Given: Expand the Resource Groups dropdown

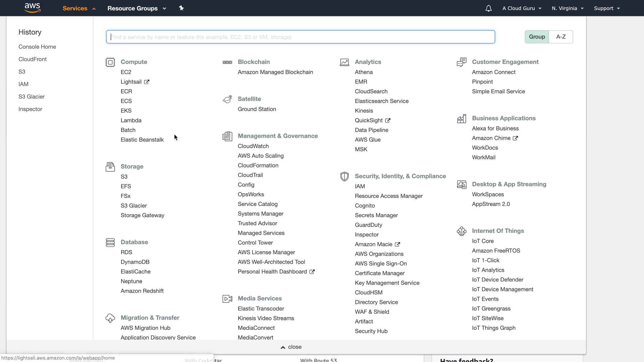Looking at the screenshot, I should [137, 8].
